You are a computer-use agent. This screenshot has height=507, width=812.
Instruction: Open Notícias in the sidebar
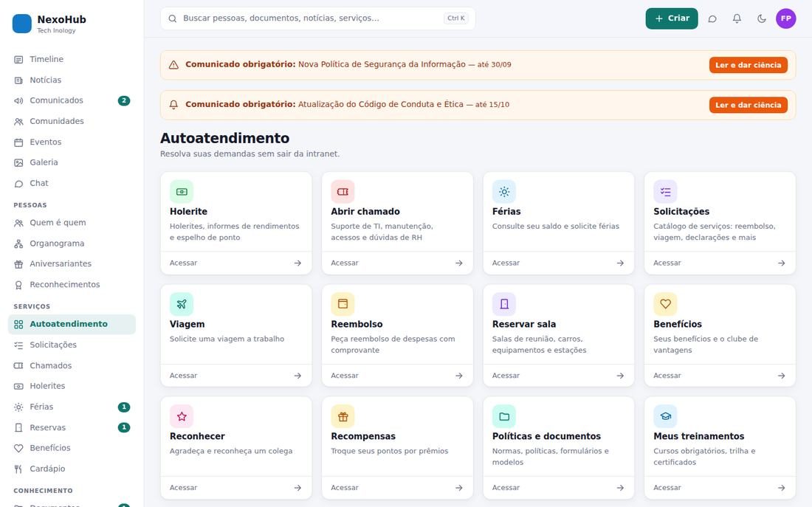click(72, 80)
